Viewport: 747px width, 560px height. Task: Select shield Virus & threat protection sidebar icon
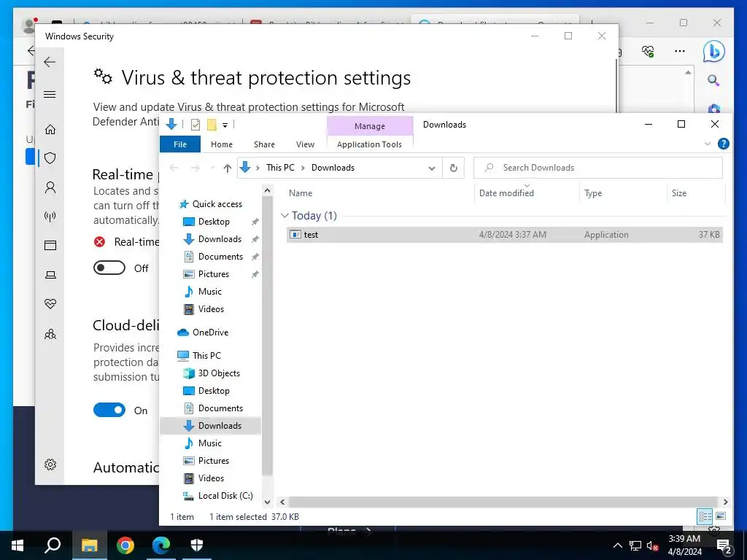50,158
